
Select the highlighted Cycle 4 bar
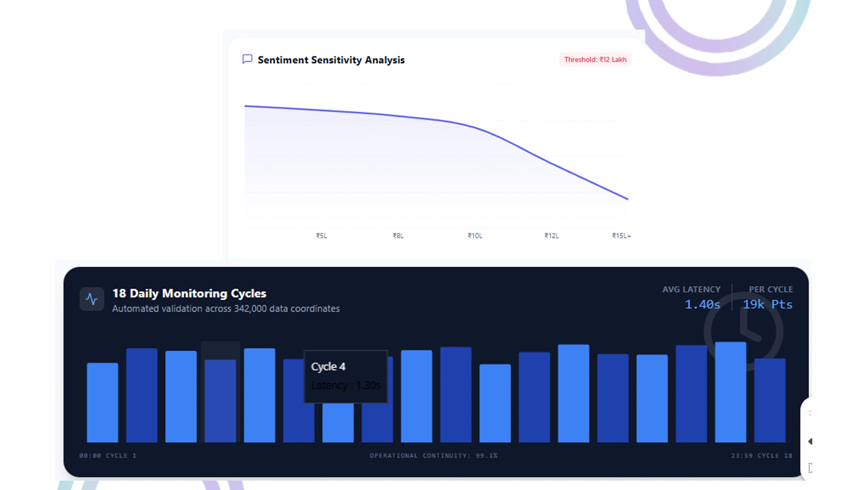(x=220, y=401)
